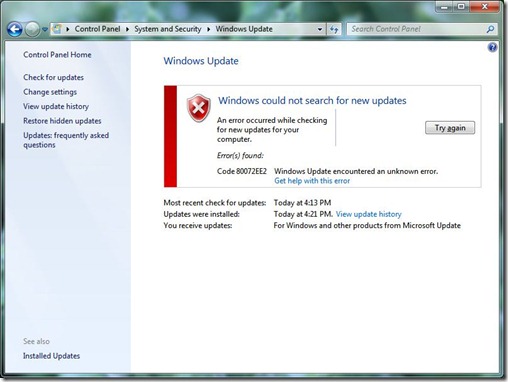The height and width of the screenshot is (382, 508).
Task: Click 'Windows could not search for new updates' heading
Action: (x=312, y=100)
